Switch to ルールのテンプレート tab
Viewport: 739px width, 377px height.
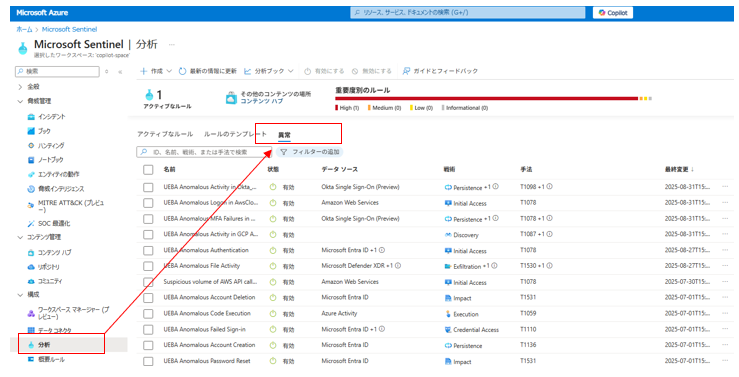(235, 134)
